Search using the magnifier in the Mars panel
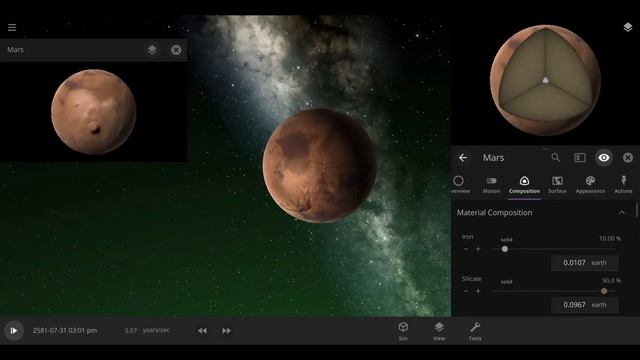Image resolution: width=640 pixels, height=360 pixels. [x=556, y=157]
